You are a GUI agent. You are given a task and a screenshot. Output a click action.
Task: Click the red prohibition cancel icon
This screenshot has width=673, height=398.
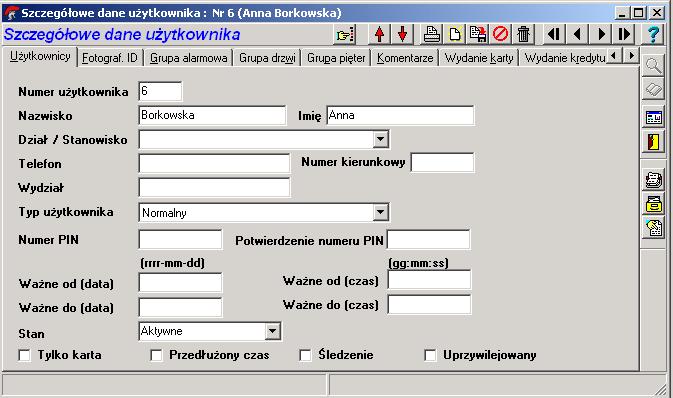point(500,34)
